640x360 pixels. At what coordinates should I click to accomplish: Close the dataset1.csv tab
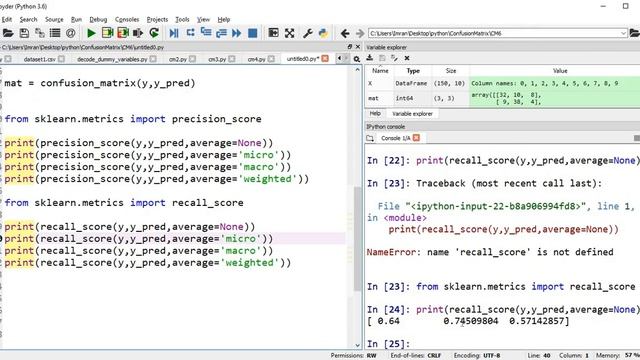(x=61, y=59)
